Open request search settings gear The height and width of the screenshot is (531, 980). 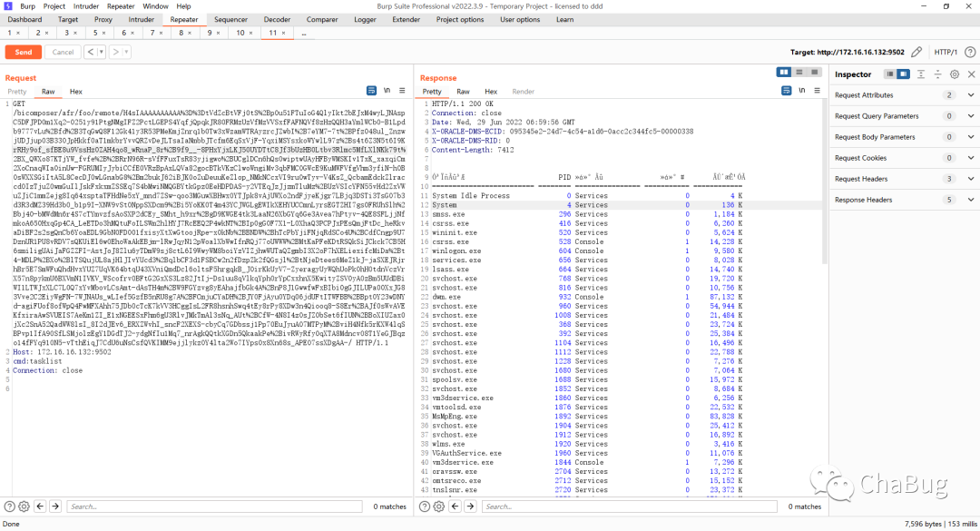click(24, 506)
